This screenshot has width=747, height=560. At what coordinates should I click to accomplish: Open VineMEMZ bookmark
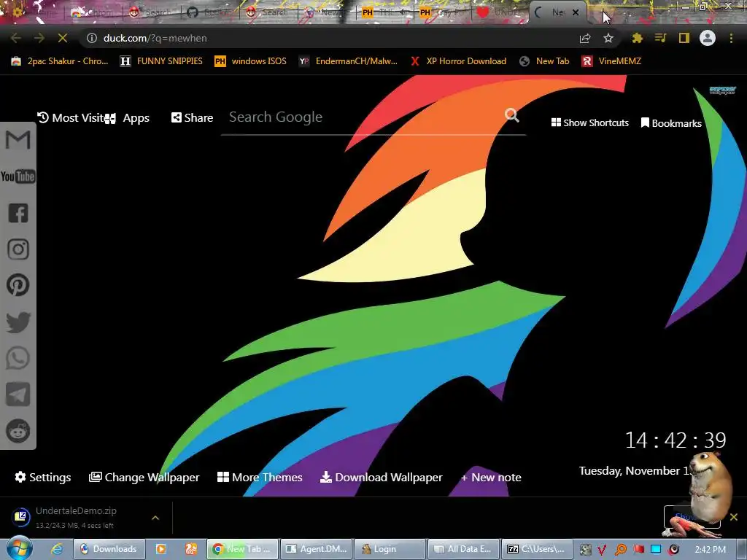pos(611,61)
